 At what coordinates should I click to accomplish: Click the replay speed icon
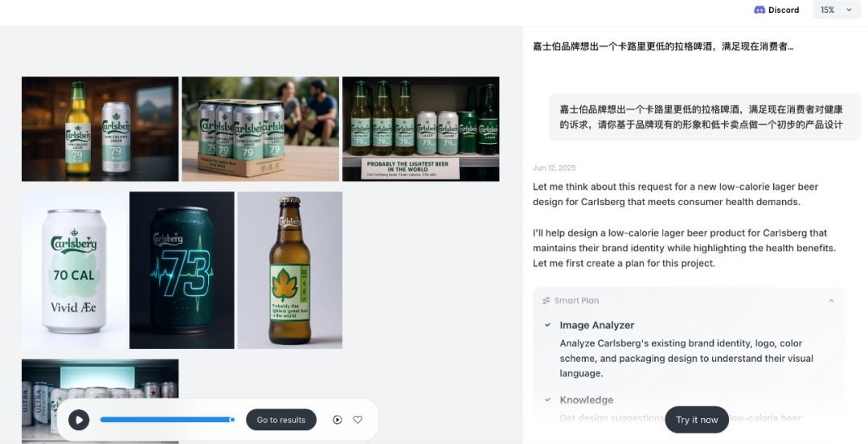(337, 420)
